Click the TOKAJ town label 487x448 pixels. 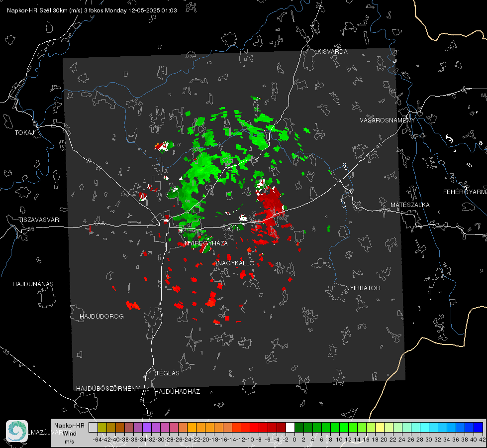pyautogui.click(x=24, y=133)
